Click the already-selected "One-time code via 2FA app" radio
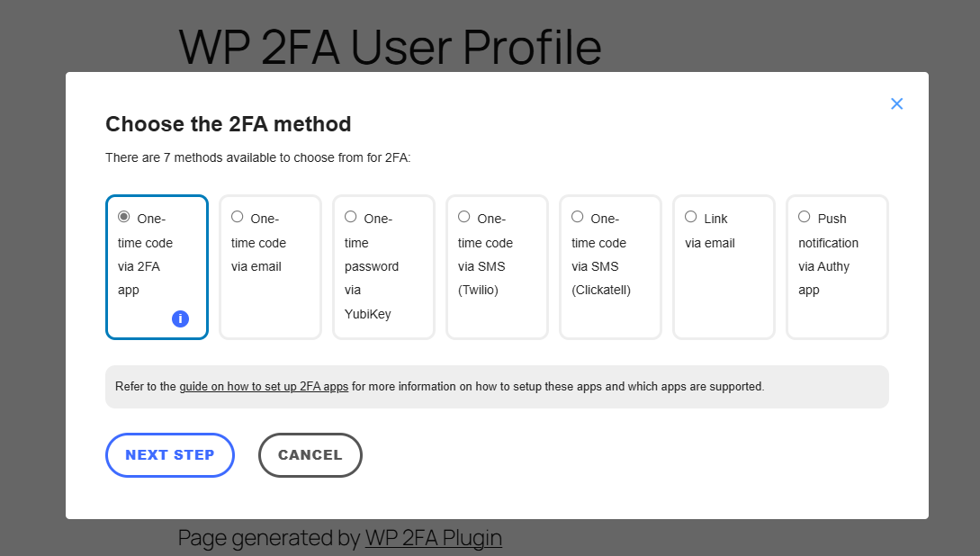 [123, 216]
